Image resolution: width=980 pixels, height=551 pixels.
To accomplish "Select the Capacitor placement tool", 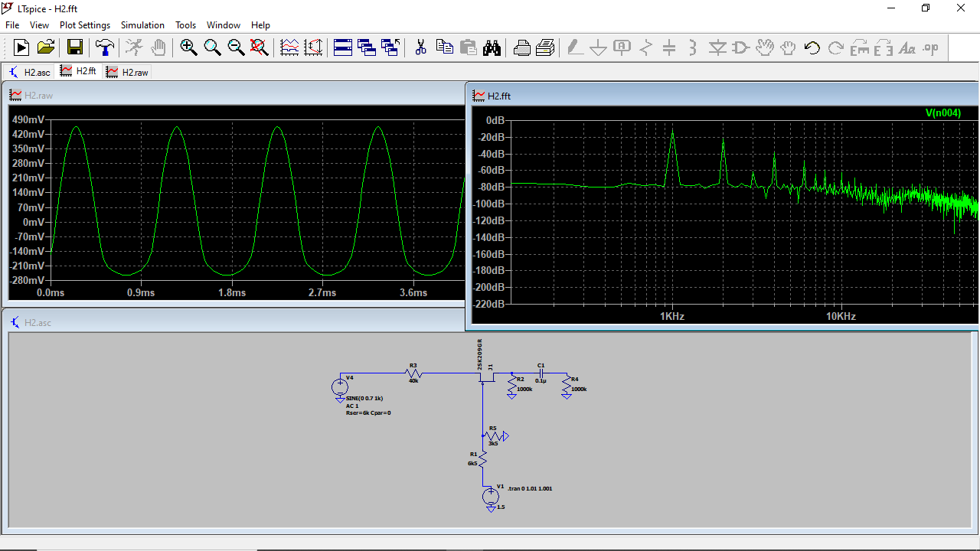I will pos(669,47).
